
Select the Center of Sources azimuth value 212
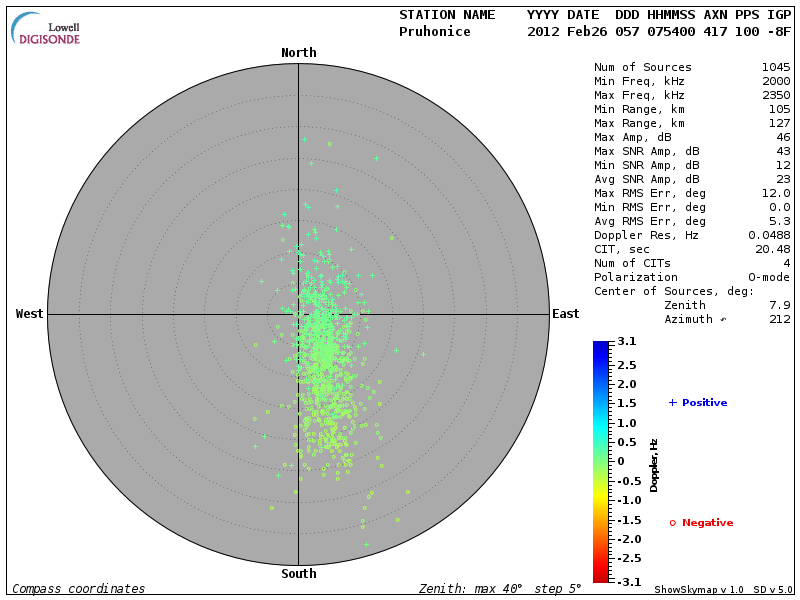coord(780,319)
